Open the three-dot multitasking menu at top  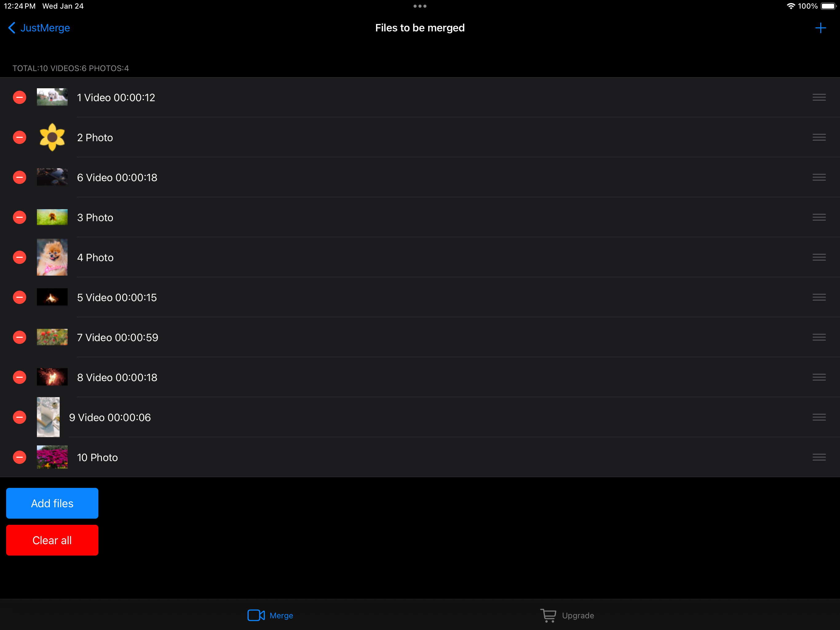coord(420,6)
